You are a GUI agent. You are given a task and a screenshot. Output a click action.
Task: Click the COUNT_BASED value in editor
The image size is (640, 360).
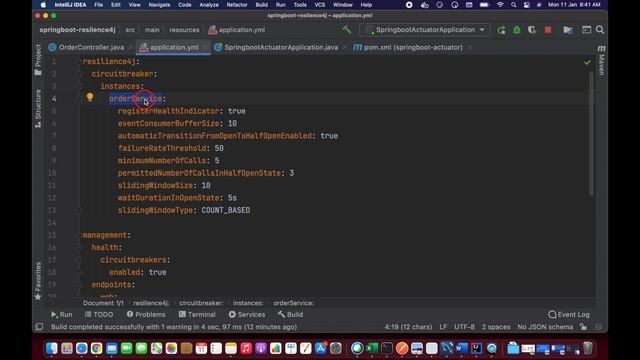click(x=226, y=210)
